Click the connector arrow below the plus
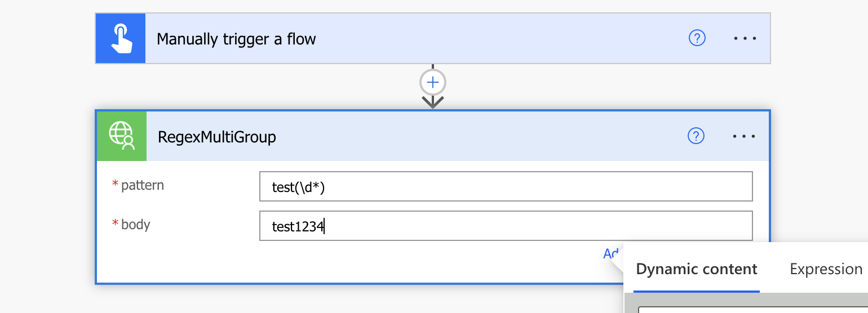Image resolution: width=868 pixels, height=313 pixels. 432,102
